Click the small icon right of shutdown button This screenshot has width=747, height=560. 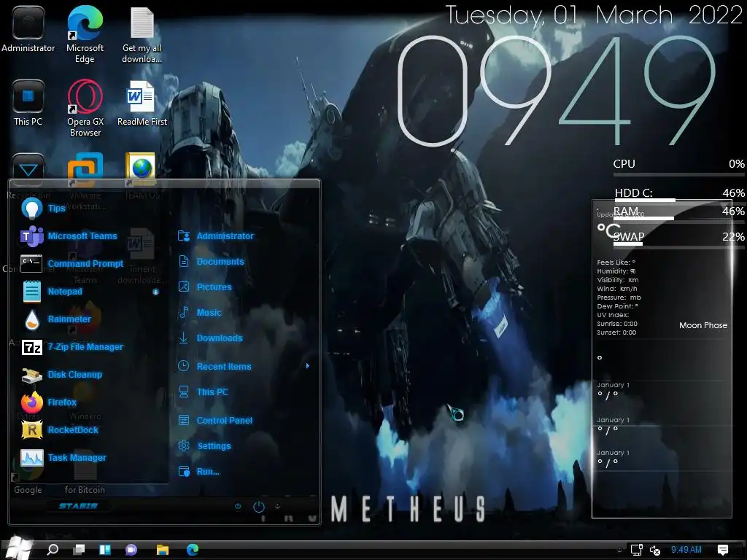tap(278, 506)
